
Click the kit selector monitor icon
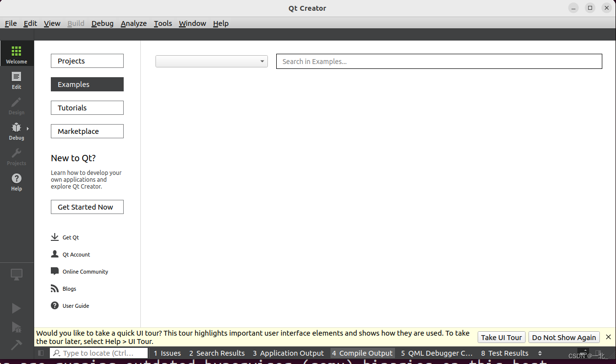[17, 275]
